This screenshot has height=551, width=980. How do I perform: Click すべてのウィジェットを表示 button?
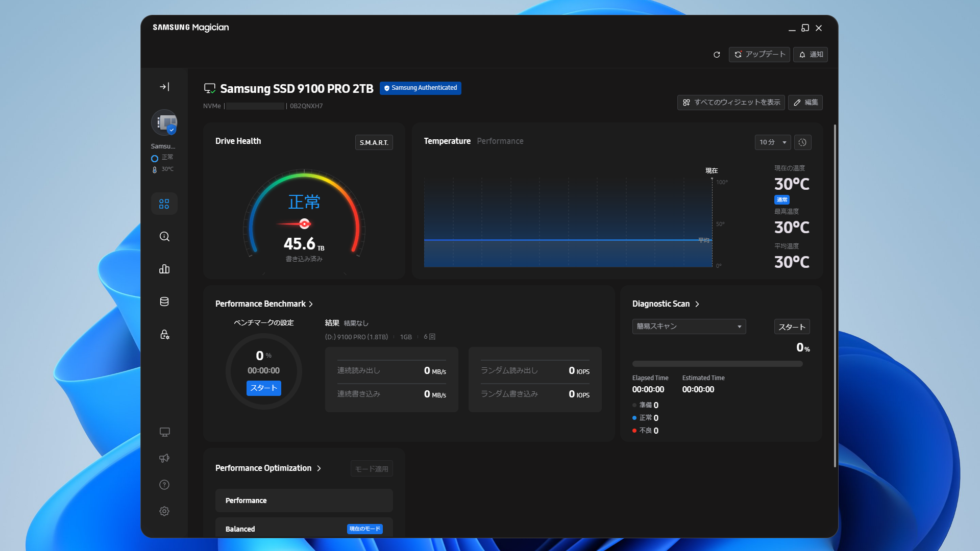[731, 103]
